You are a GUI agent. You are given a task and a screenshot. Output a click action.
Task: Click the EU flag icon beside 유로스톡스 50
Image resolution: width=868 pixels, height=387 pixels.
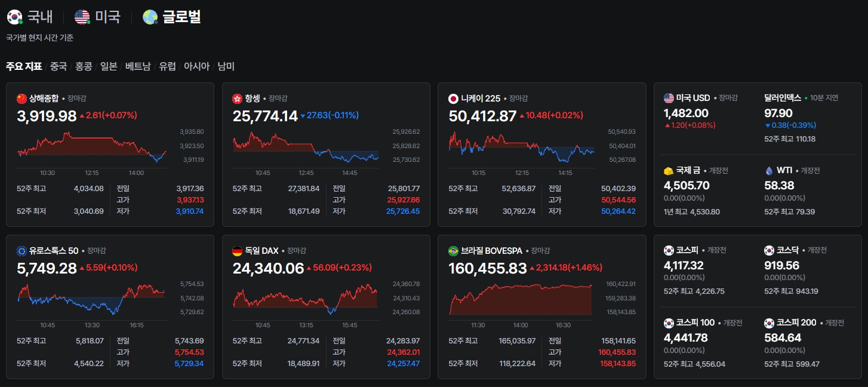[x=22, y=251]
